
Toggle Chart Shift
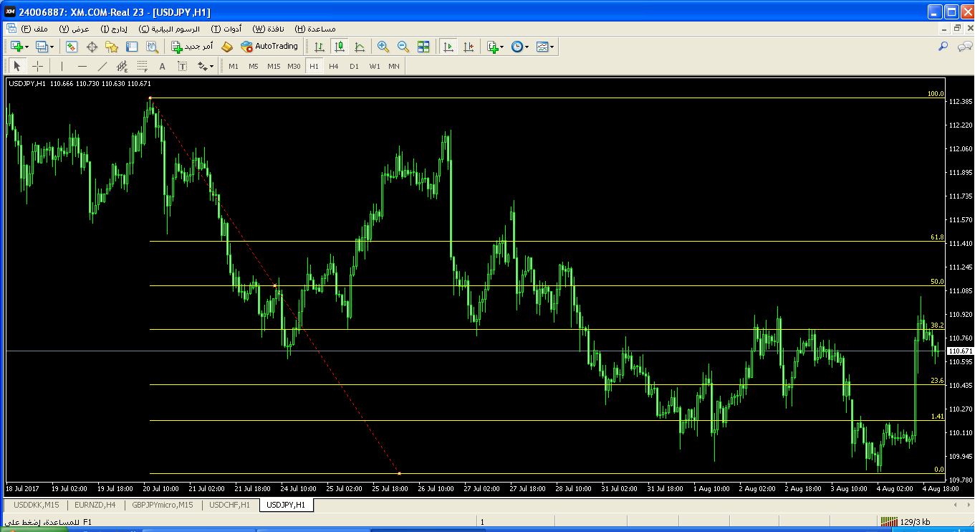[469, 47]
